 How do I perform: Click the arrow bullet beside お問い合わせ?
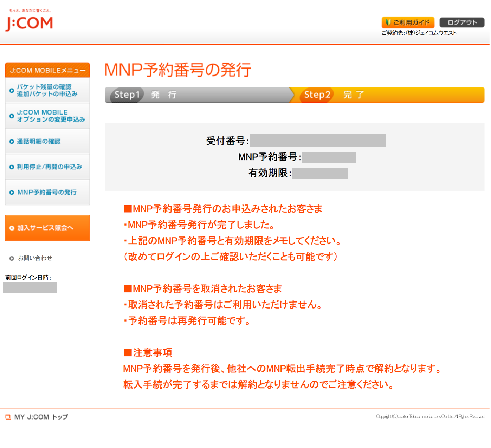[12, 258]
